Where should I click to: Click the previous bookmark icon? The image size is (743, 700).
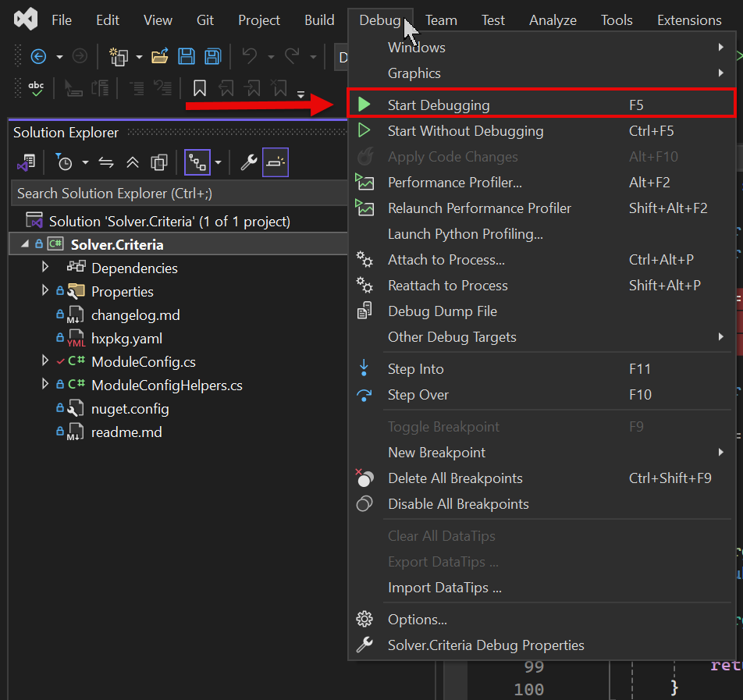tap(226, 88)
